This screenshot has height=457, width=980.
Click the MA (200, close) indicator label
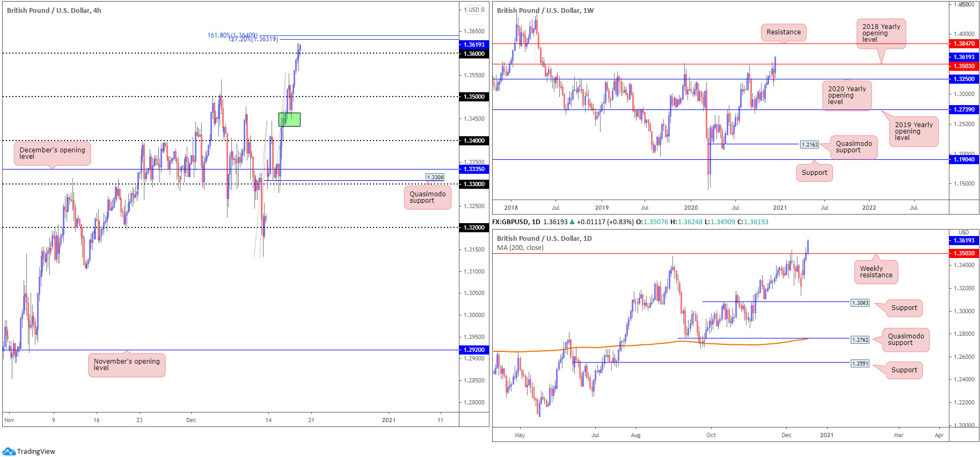(520, 248)
